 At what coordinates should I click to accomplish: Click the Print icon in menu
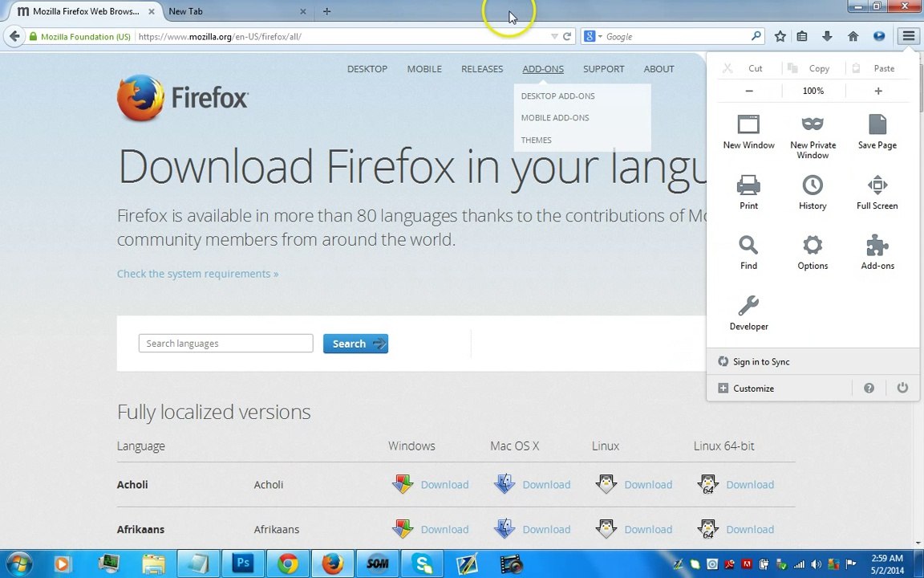click(748, 185)
